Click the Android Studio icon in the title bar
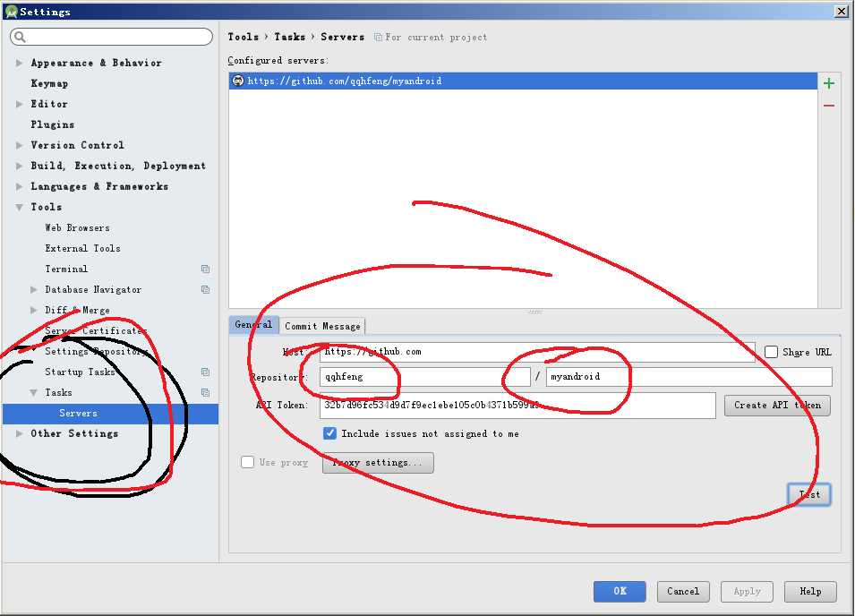 coord(11,12)
